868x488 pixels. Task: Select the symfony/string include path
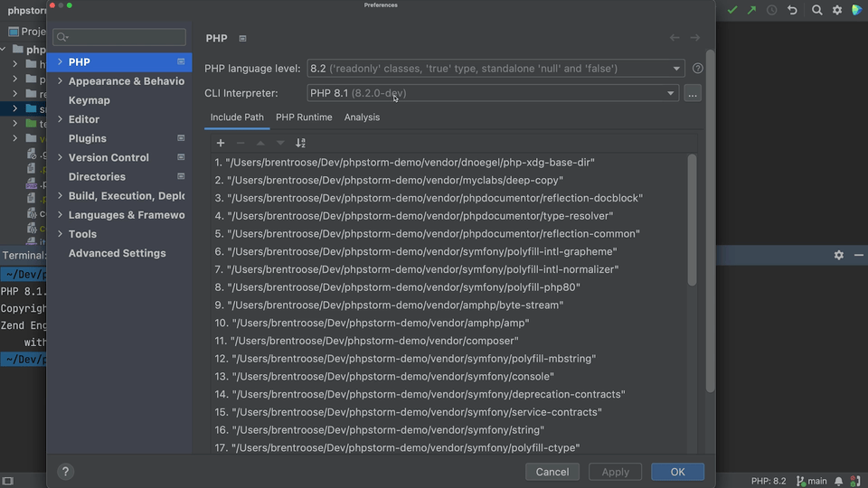379,430
